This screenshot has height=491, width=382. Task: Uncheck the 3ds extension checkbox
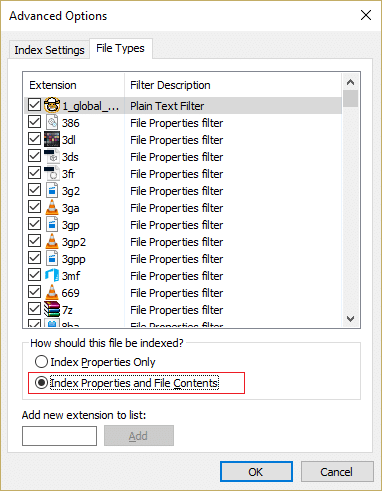click(x=34, y=156)
